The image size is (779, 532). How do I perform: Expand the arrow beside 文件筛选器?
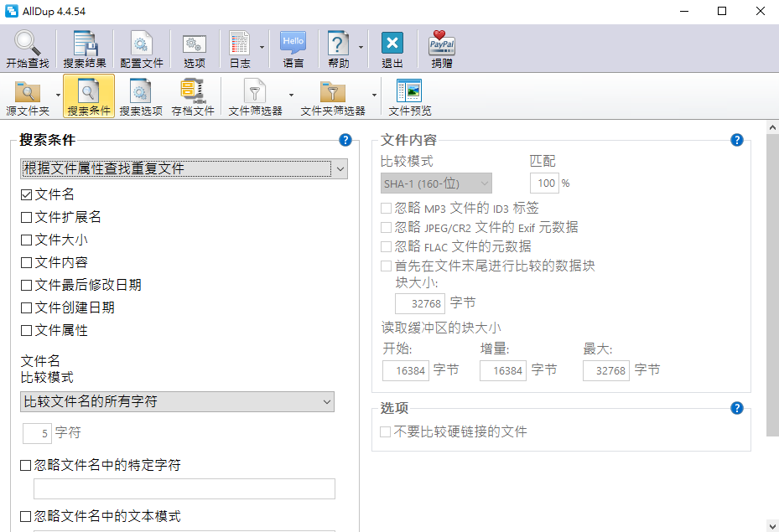[291, 95]
